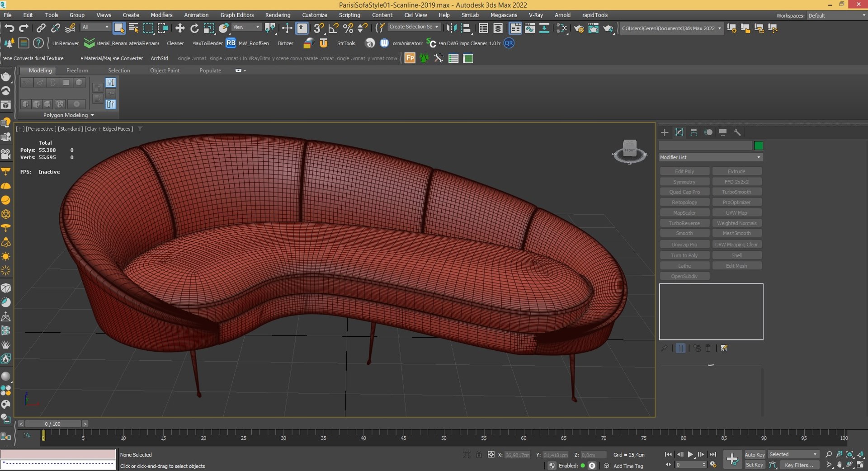The height and width of the screenshot is (471, 868).
Task: Open the Create panel plus icon
Action: click(665, 132)
